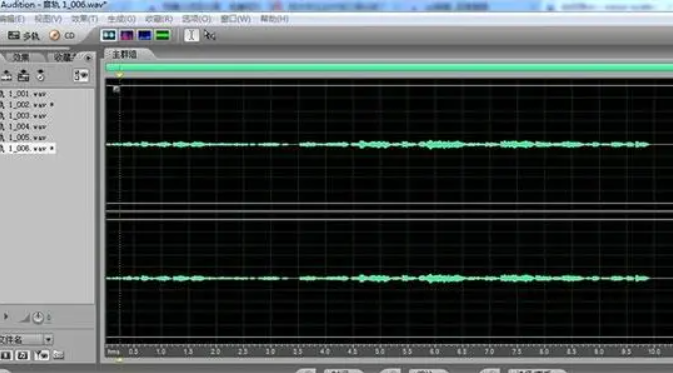This screenshot has height=373, width=673.
Task: Select the spectral phase display icon
Action: pos(163,35)
